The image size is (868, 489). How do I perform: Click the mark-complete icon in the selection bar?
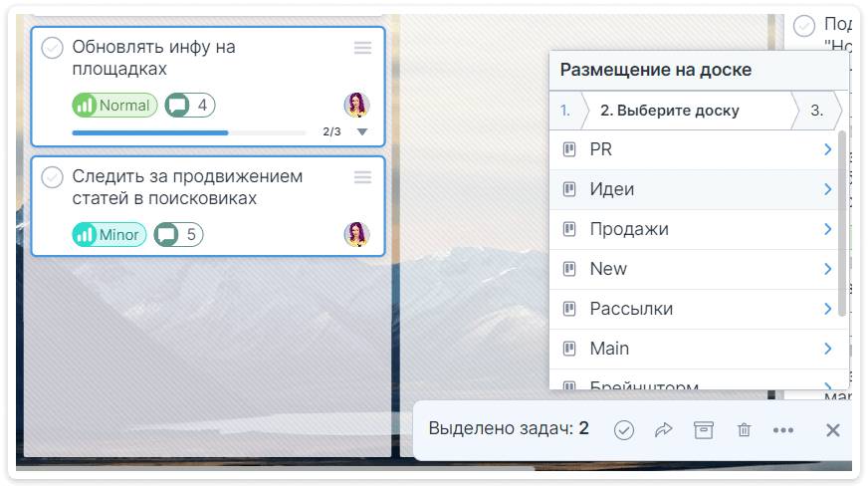tap(624, 430)
